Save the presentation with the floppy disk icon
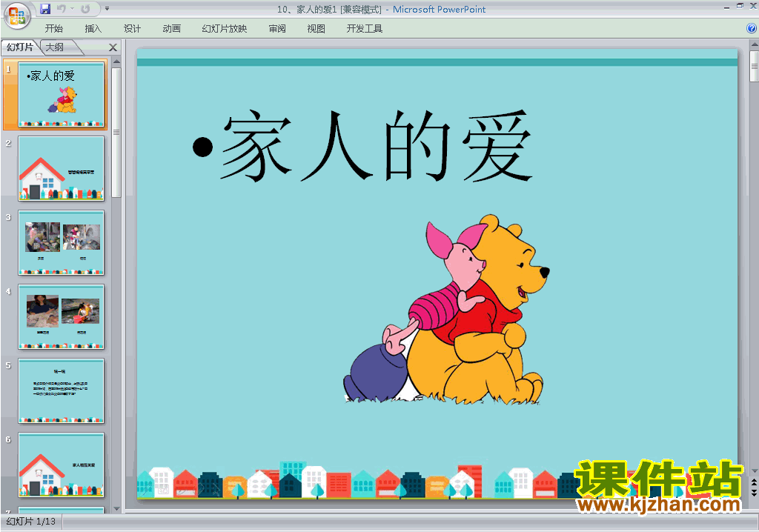Screen dimensions: 759x532 click(45, 9)
